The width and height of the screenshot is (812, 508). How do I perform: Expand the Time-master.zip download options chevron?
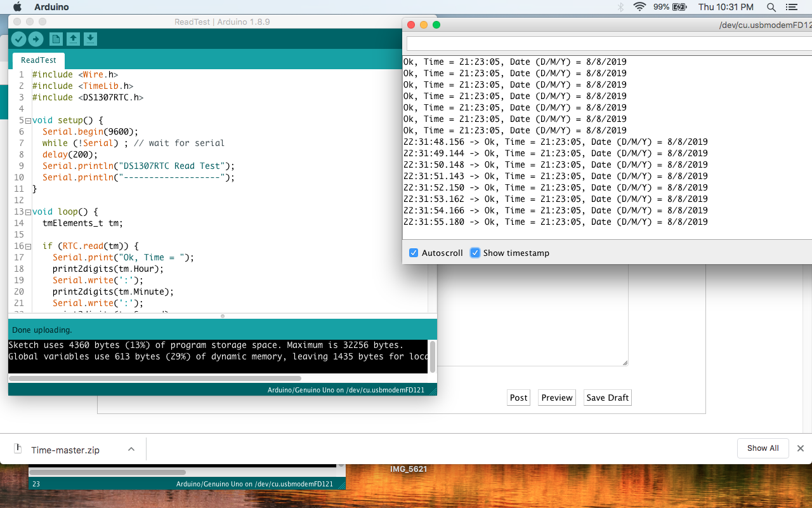coord(131,449)
